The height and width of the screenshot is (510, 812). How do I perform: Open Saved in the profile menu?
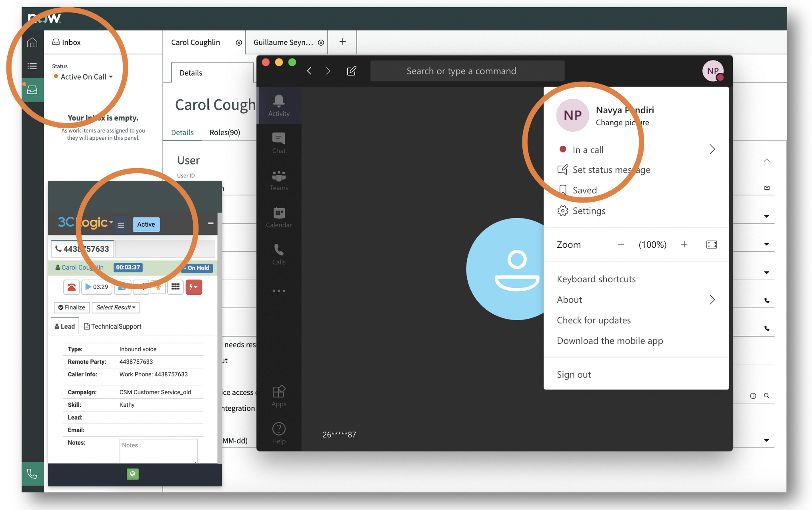pyautogui.click(x=578, y=190)
